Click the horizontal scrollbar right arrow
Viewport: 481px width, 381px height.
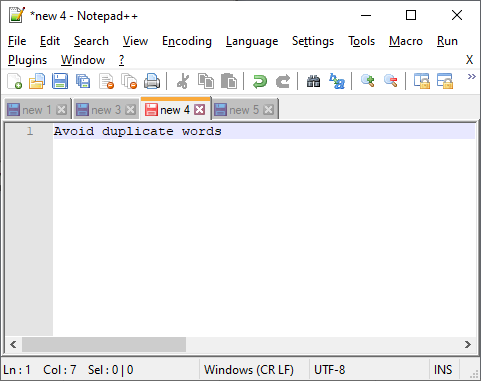468,344
